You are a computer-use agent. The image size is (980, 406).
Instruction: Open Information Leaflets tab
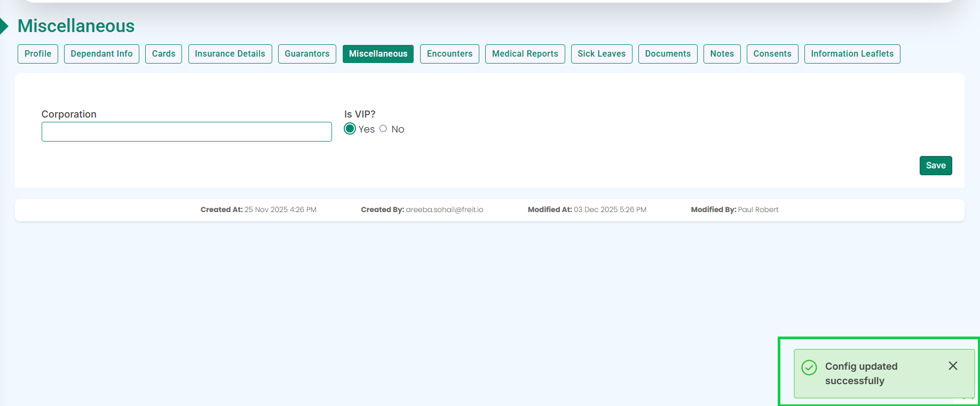pos(852,54)
